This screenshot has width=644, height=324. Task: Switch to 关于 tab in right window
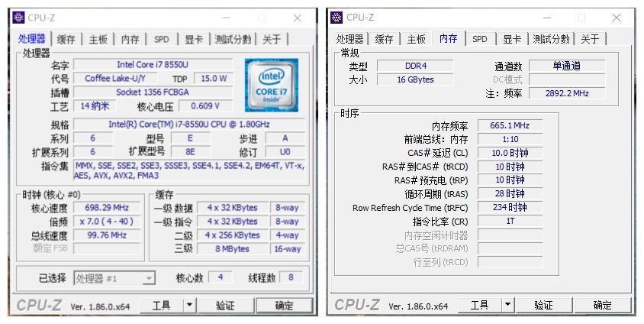coord(590,39)
